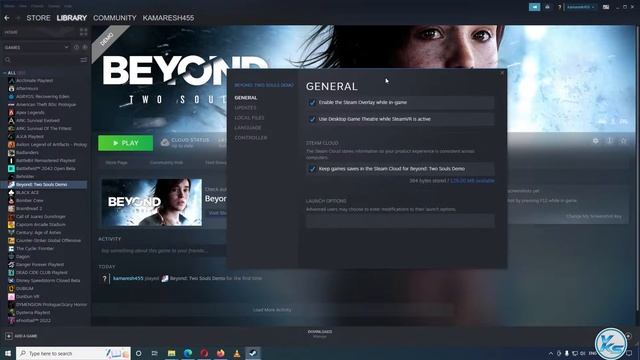Open the Store Page link under Play
Image resolution: width=640 pixels, height=360 pixels.
click(116, 162)
